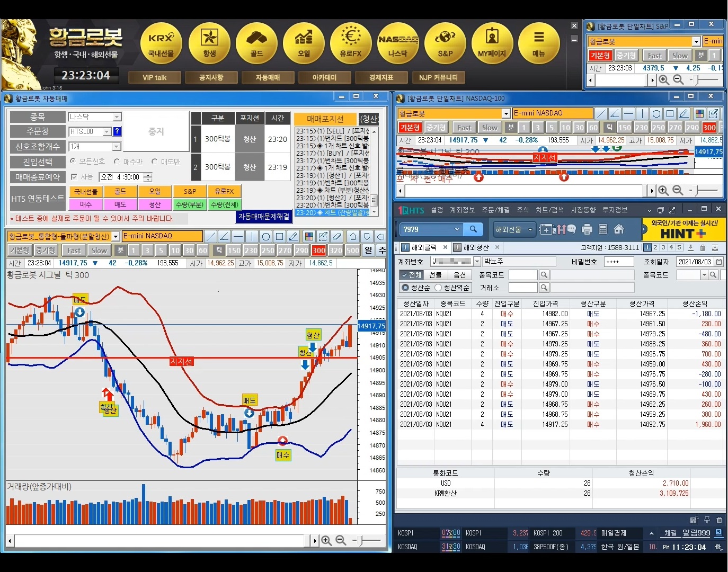This screenshot has height=572, width=728.
Task: Select the circle drawing tool in main chart
Action: [x=265, y=236]
